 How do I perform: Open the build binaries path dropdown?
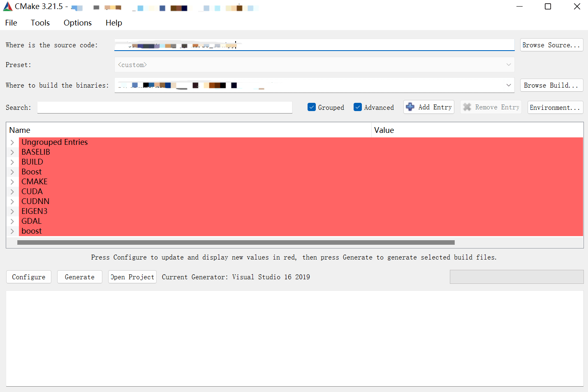coord(509,85)
